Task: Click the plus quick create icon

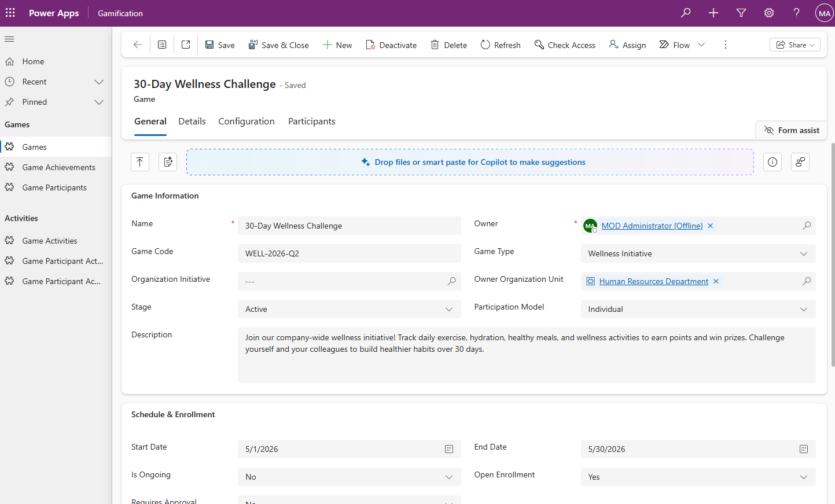Action: coord(713,13)
